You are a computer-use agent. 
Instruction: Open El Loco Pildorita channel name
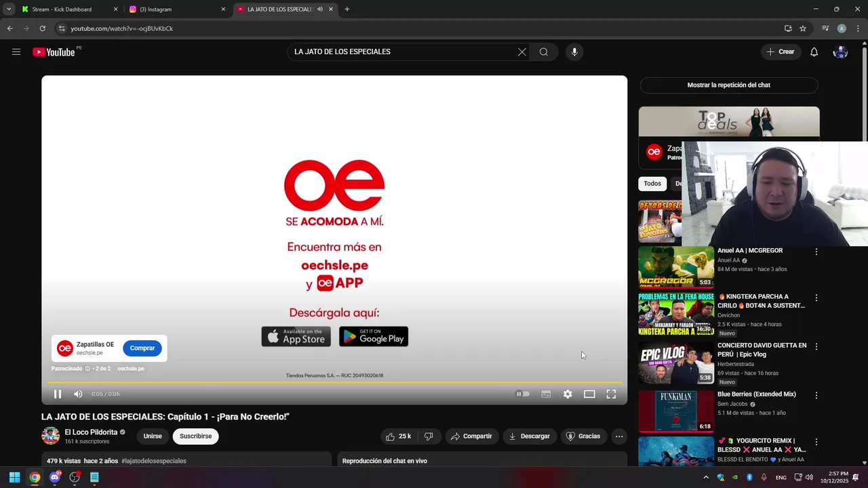pyautogui.click(x=91, y=432)
